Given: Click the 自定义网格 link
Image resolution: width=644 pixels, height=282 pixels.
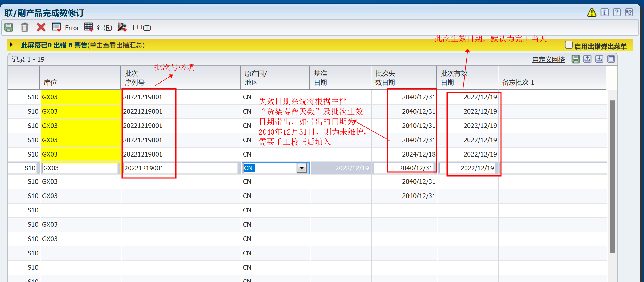Looking at the screenshot, I should click(549, 59).
